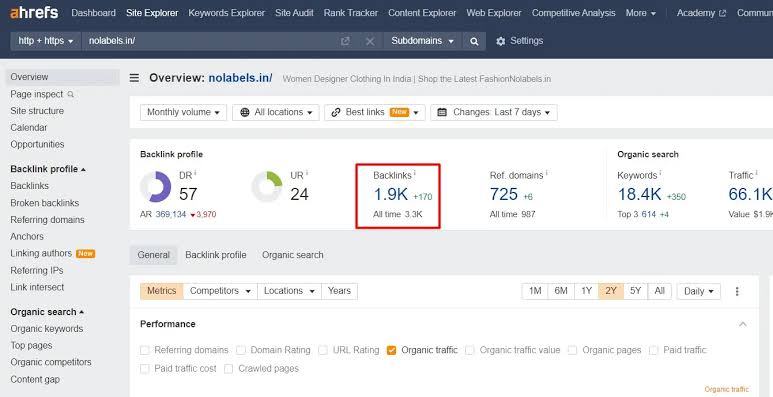
Task: Collapse Backlink profile sidebar section
Action: pos(48,169)
